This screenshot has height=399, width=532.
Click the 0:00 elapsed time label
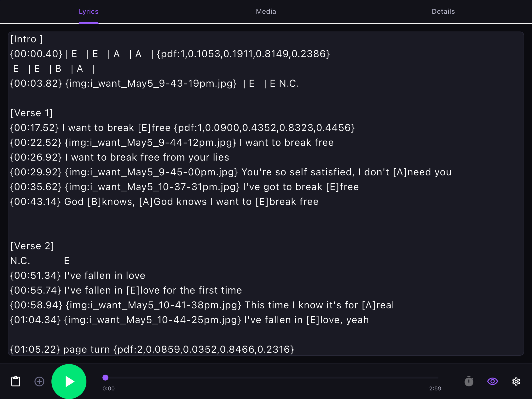109,388
